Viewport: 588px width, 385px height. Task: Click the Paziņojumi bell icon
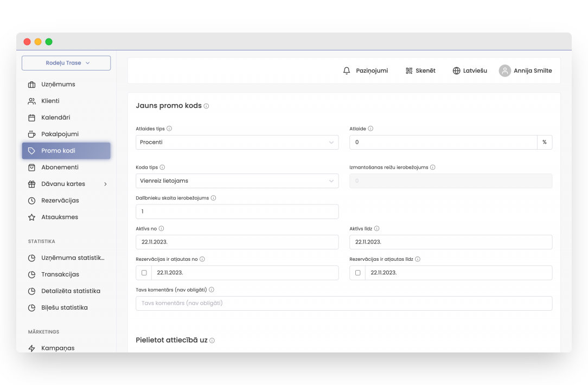(x=347, y=71)
